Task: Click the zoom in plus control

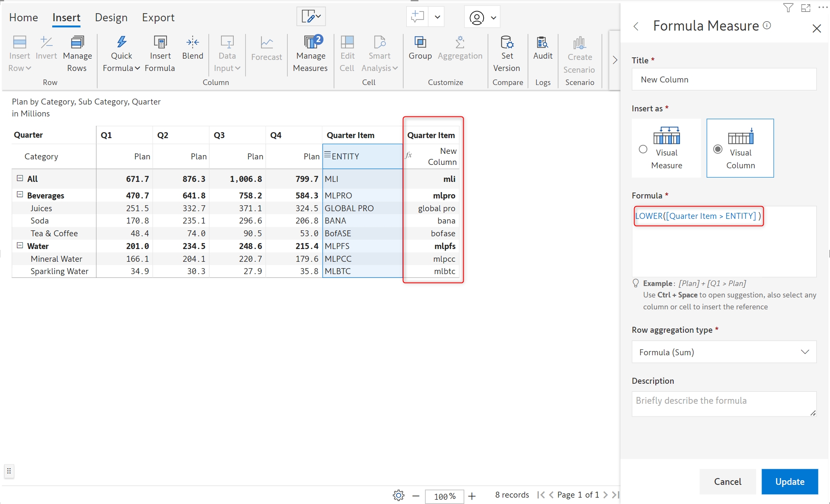Action: 472,496
